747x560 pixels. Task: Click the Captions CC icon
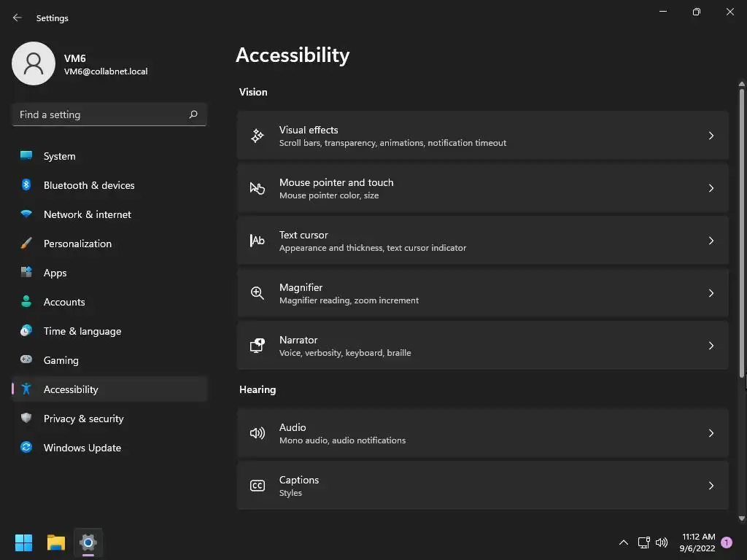[x=257, y=486]
